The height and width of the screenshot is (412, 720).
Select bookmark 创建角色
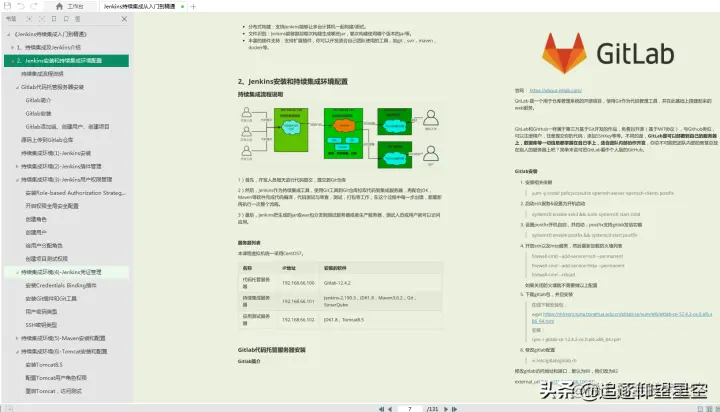tap(36, 219)
